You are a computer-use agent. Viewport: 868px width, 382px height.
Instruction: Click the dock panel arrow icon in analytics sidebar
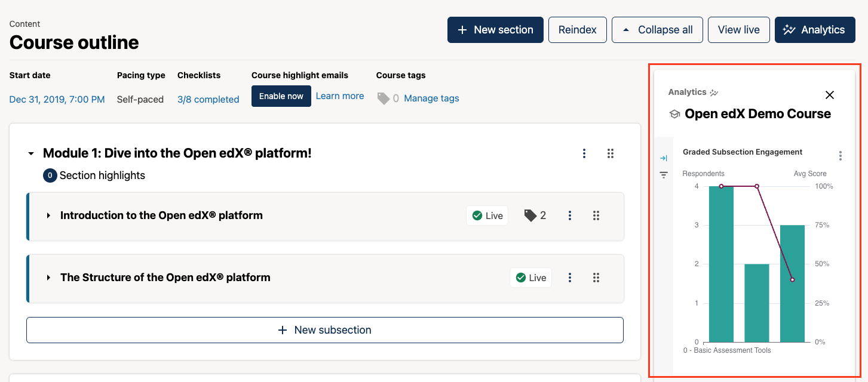[664, 158]
